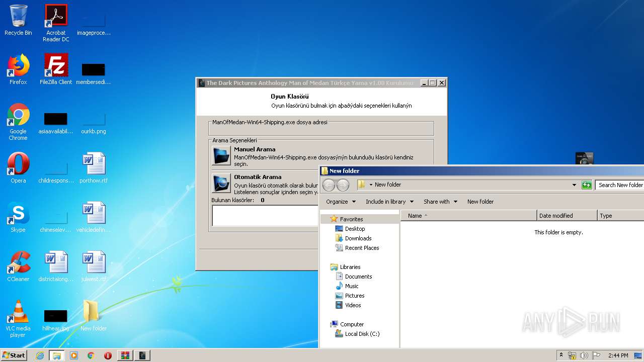The height and width of the screenshot is (362, 644).
Task: Select the hillhear.jpg desktop file
Action: (x=56, y=320)
